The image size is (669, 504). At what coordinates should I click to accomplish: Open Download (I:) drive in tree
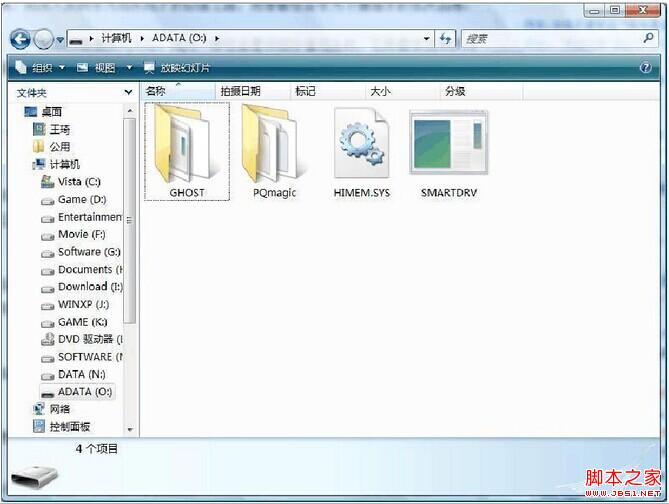coord(90,287)
